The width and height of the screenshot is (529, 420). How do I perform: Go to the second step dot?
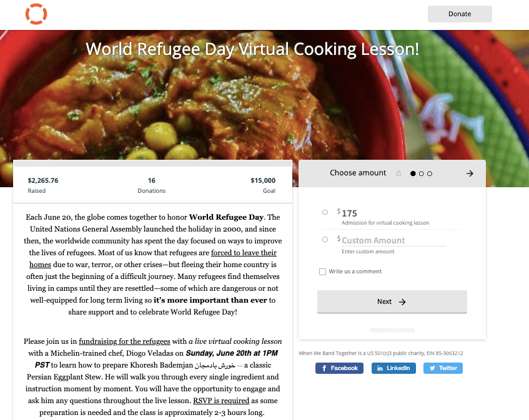pyautogui.click(x=422, y=173)
